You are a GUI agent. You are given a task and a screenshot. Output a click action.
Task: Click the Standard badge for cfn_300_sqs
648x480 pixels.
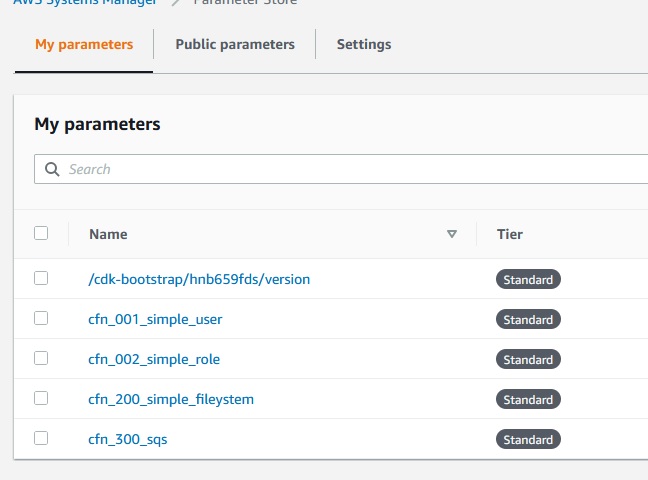click(528, 439)
